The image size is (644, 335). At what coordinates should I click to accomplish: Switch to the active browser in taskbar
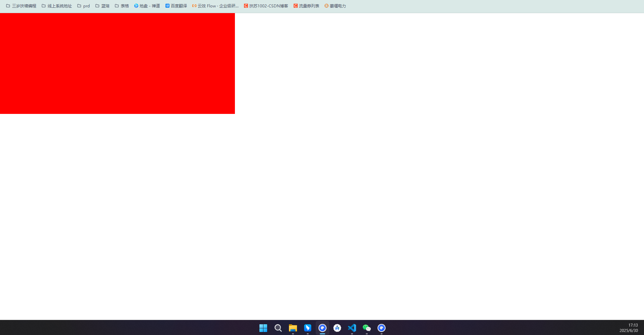322,328
